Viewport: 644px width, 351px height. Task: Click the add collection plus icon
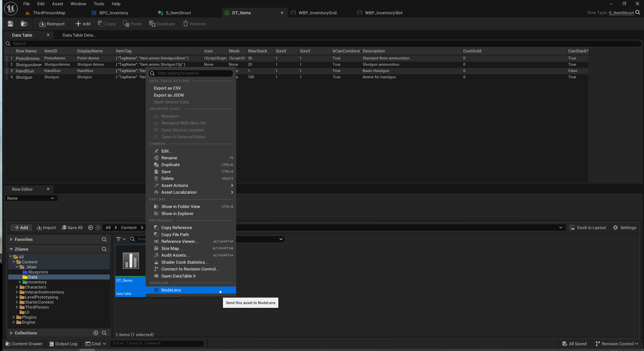tap(96, 333)
